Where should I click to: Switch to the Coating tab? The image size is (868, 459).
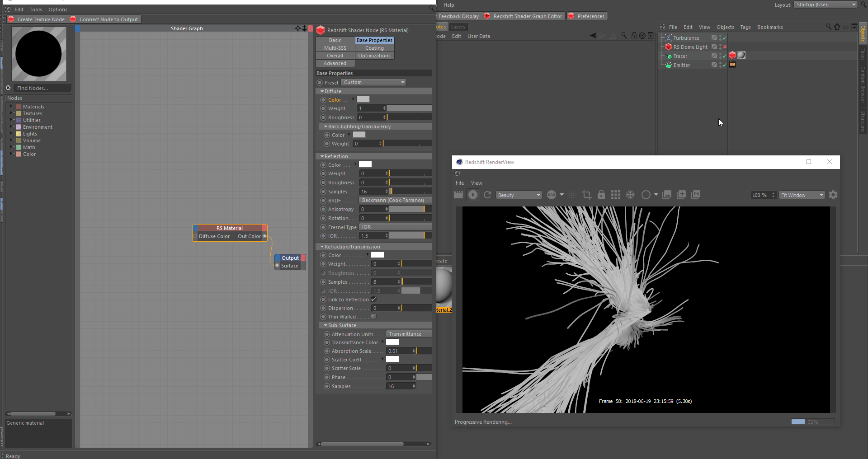tap(374, 48)
